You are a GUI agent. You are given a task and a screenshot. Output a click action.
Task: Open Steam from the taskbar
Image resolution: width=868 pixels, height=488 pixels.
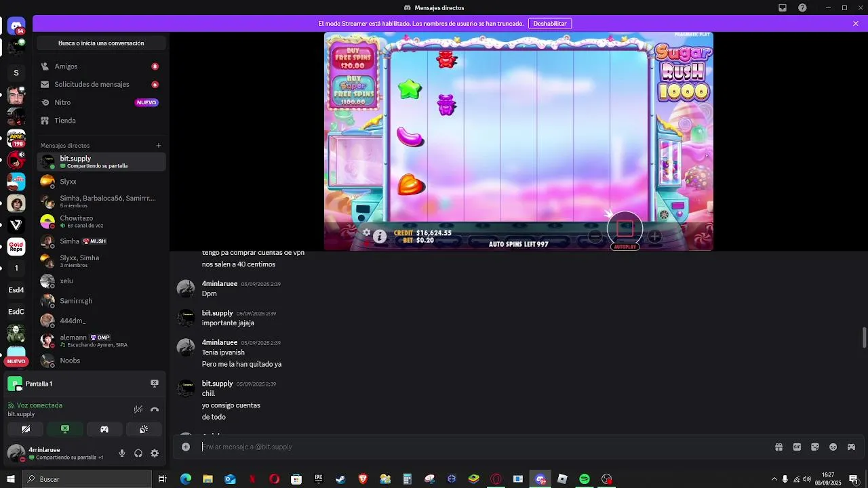pos(340,479)
